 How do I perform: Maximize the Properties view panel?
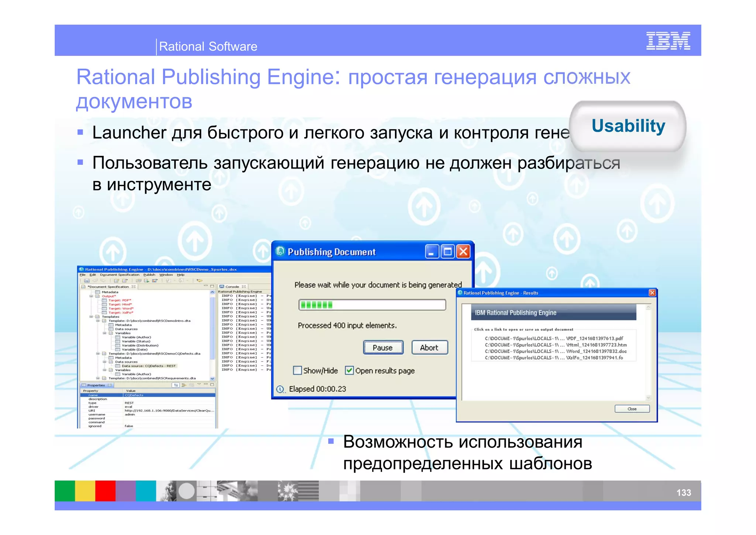click(212, 385)
